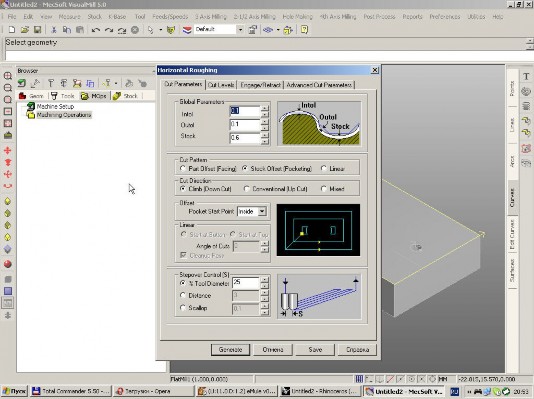The image size is (534, 399).
Task: Click the text T icon on right panel
Action: click(x=526, y=76)
